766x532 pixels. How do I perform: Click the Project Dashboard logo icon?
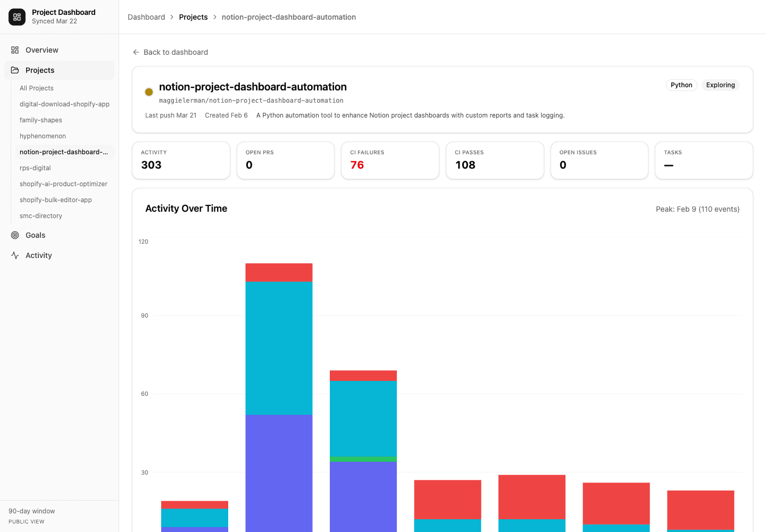pos(17,17)
